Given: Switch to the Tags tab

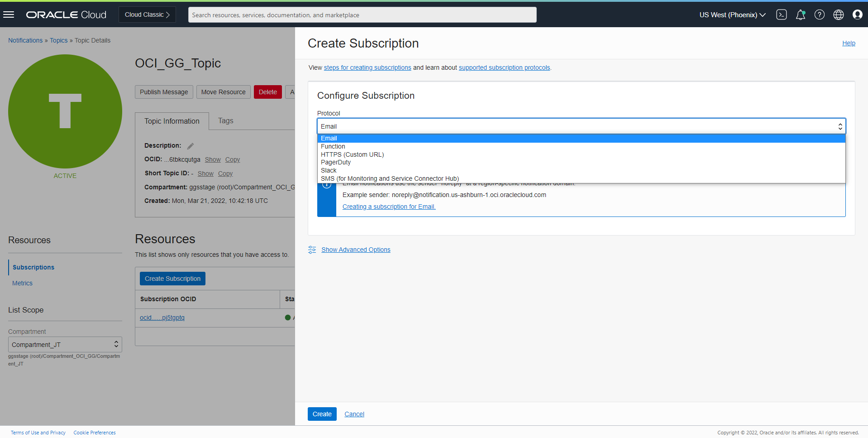Looking at the screenshot, I should coord(225,121).
